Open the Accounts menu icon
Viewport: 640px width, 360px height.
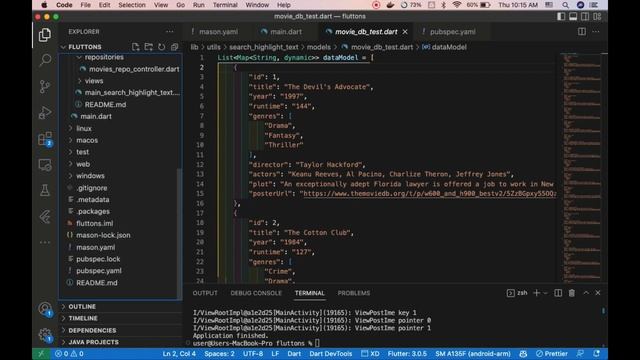coord(45,309)
